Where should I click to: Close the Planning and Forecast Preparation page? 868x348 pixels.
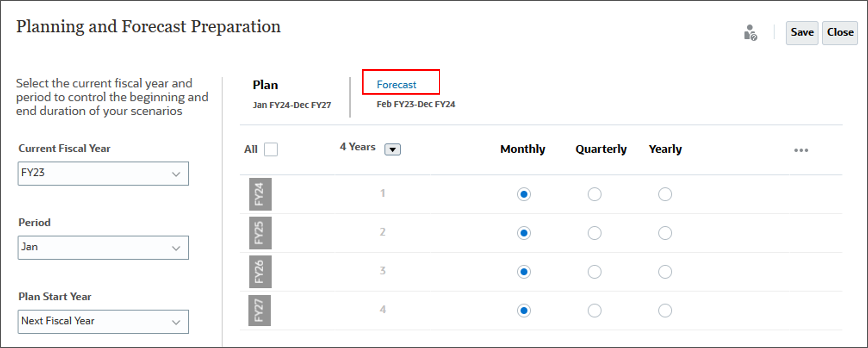click(840, 32)
